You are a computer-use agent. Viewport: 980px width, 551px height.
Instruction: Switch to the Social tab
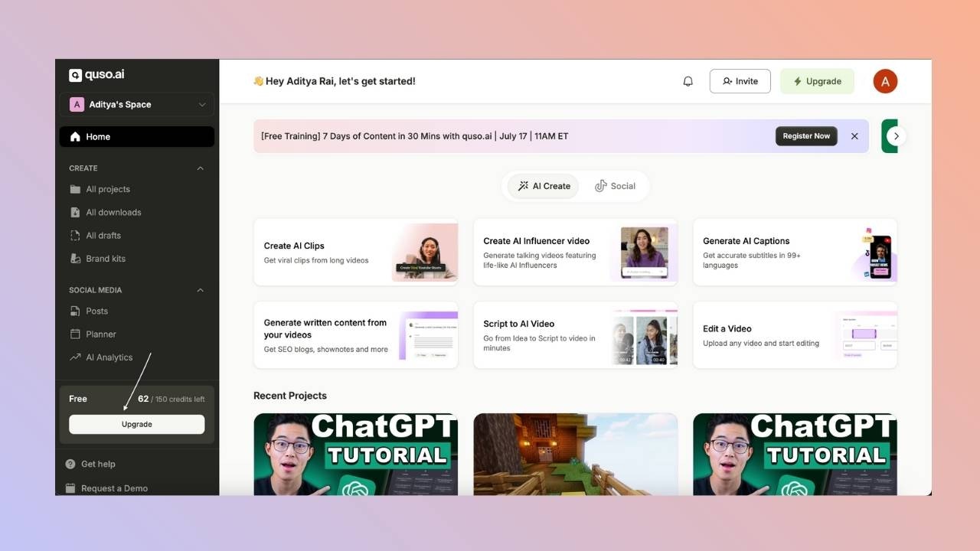click(616, 186)
